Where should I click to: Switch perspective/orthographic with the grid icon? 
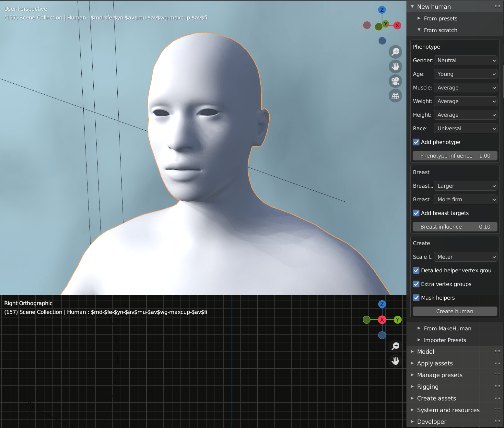[395, 96]
